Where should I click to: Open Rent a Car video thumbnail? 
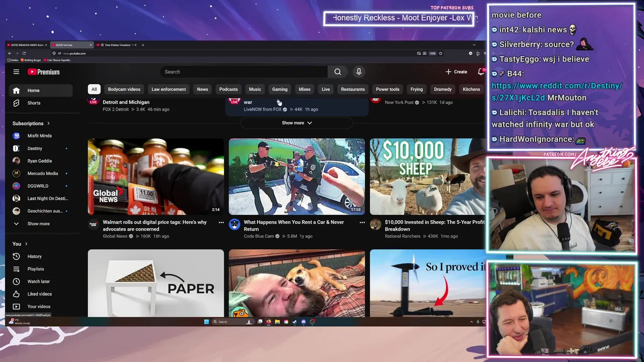(x=297, y=177)
